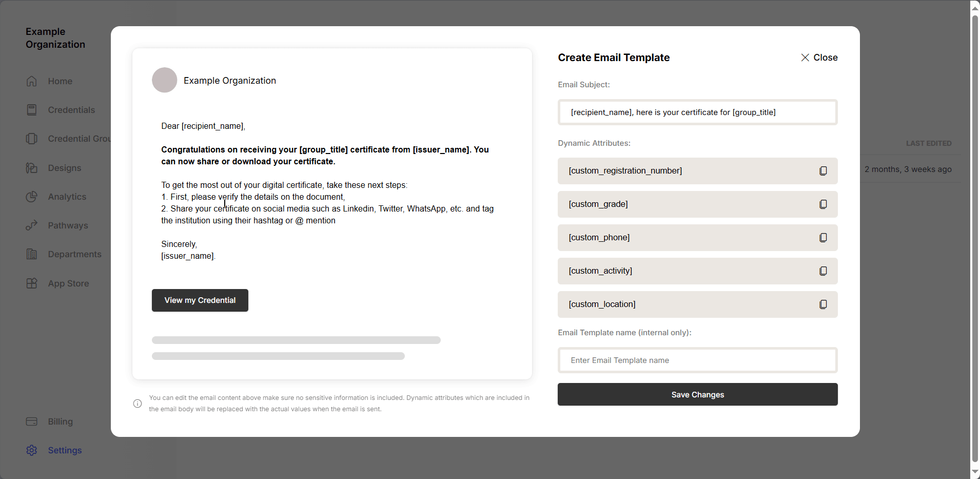Open the Billing page
The width and height of the screenshot is (980, 479).
(x=60, y=421)
